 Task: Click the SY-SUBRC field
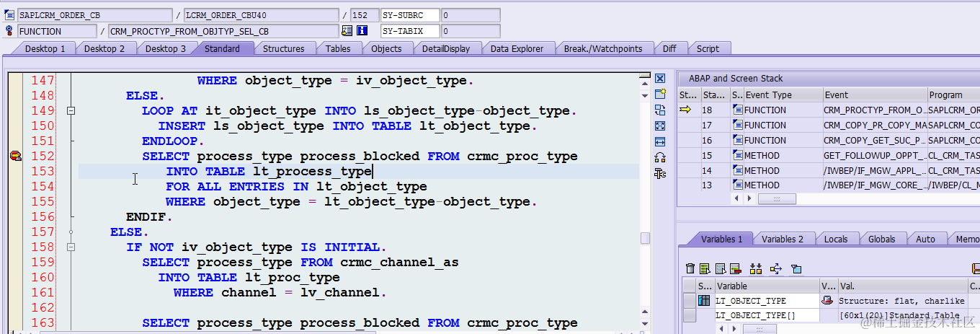(x=410, y=15)
